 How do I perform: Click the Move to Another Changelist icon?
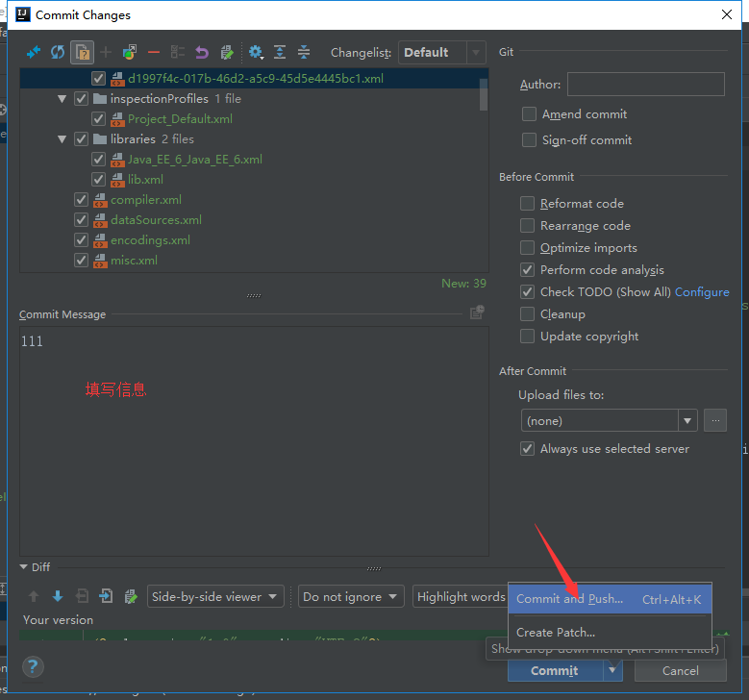pos(130,52)
